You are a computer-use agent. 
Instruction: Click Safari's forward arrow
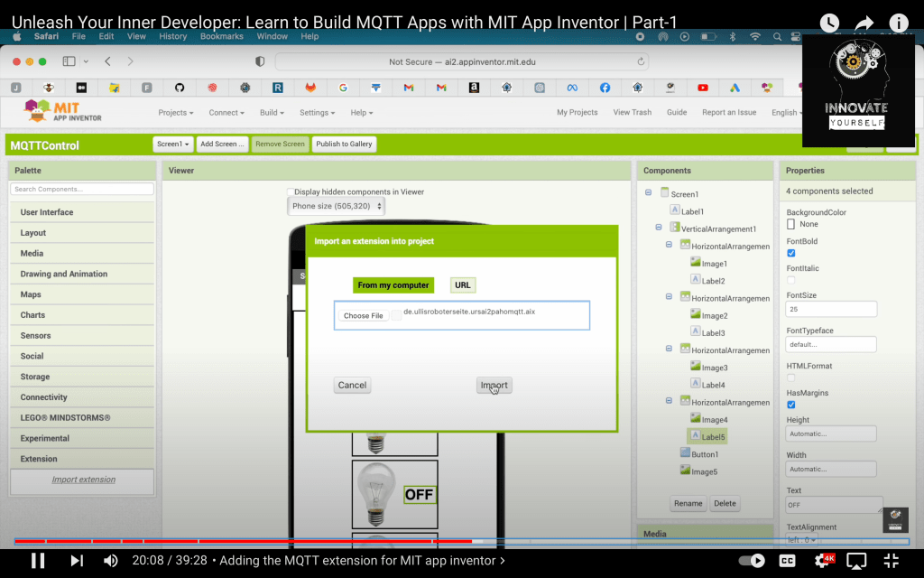tap(130, 61)
